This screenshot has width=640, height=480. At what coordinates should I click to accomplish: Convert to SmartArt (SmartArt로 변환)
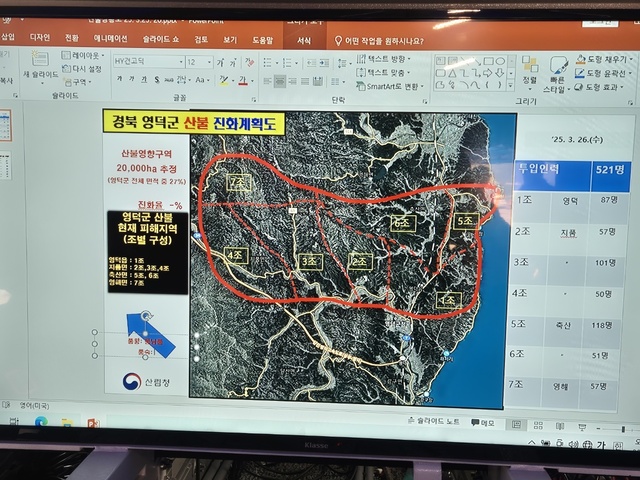point(390,86)
